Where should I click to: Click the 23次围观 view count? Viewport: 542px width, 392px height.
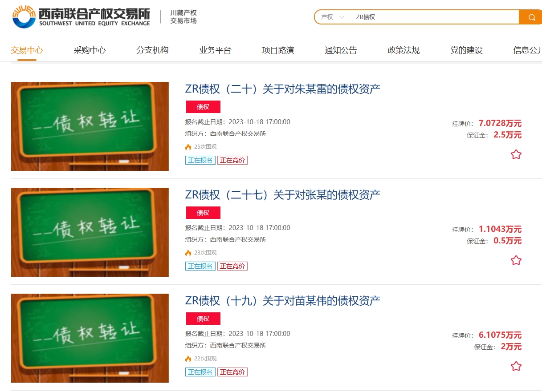tap(205, 253)
